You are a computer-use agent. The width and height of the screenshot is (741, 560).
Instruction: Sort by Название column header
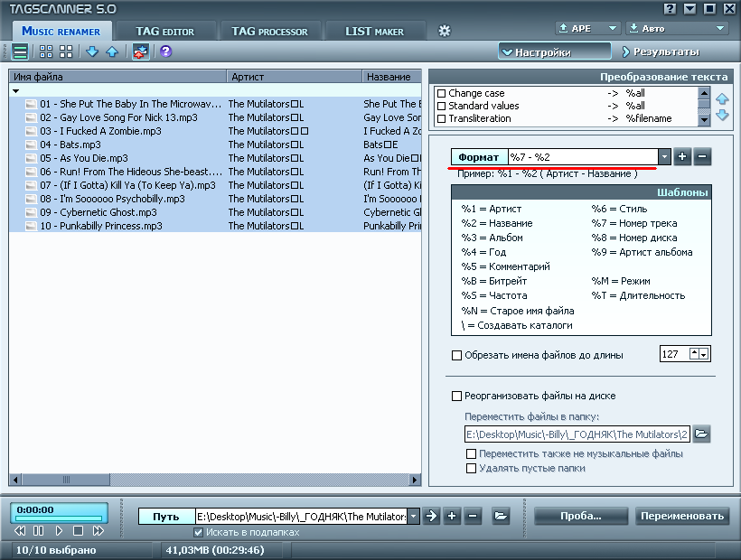click(x=392, y=77)
